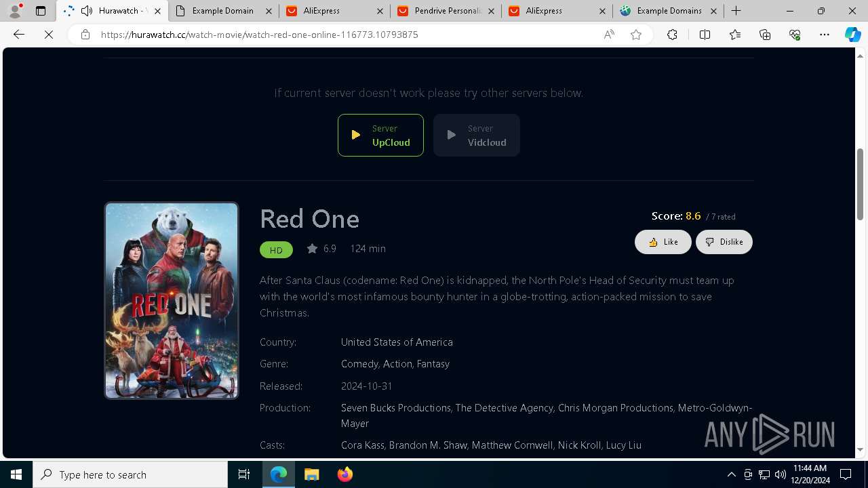The width and height of the screenshot is (868, 488).
Task: Click the Like button
Action: 663,242
